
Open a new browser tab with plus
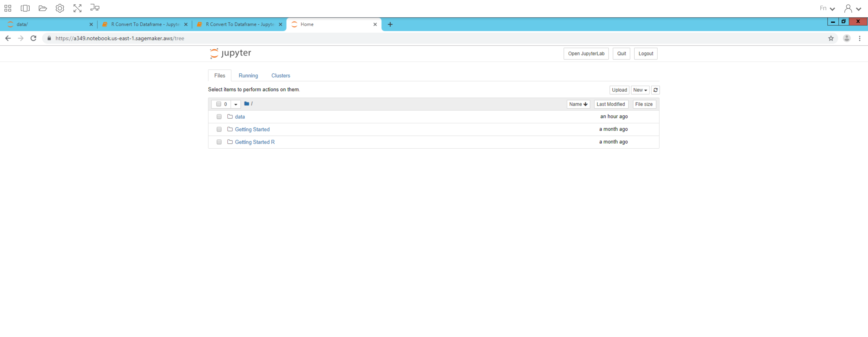(x=390, y=24)
